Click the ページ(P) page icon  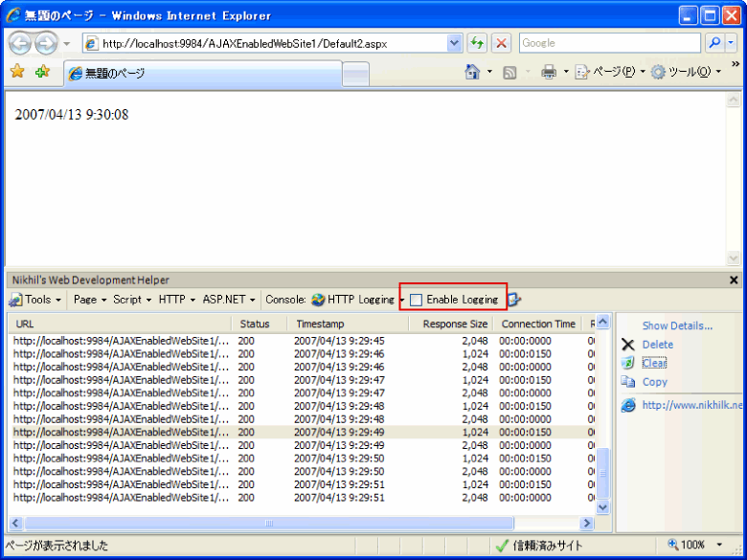point(582,73)
